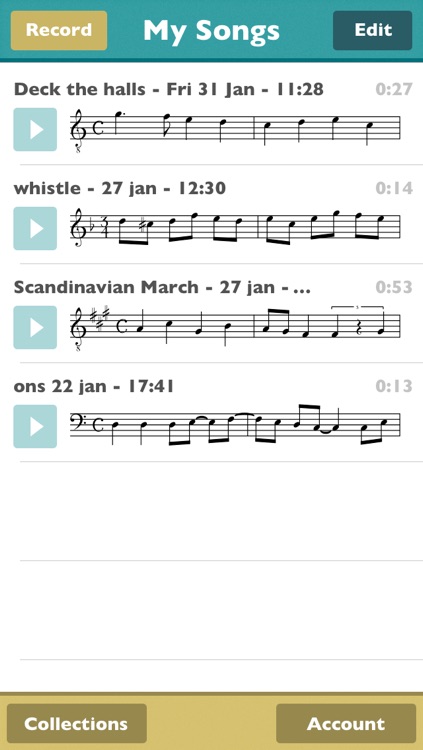Image resolution: width=423 pixels, height=750 pixels.
Task: Open bass clef notation of ons 22 jan
Action: (x=235, y=425)
